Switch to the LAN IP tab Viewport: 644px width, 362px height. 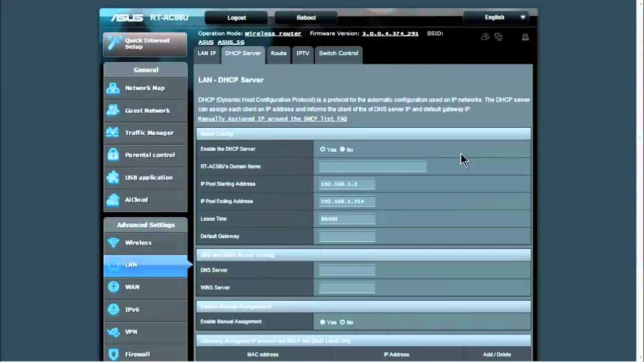[x=207, y=54]
